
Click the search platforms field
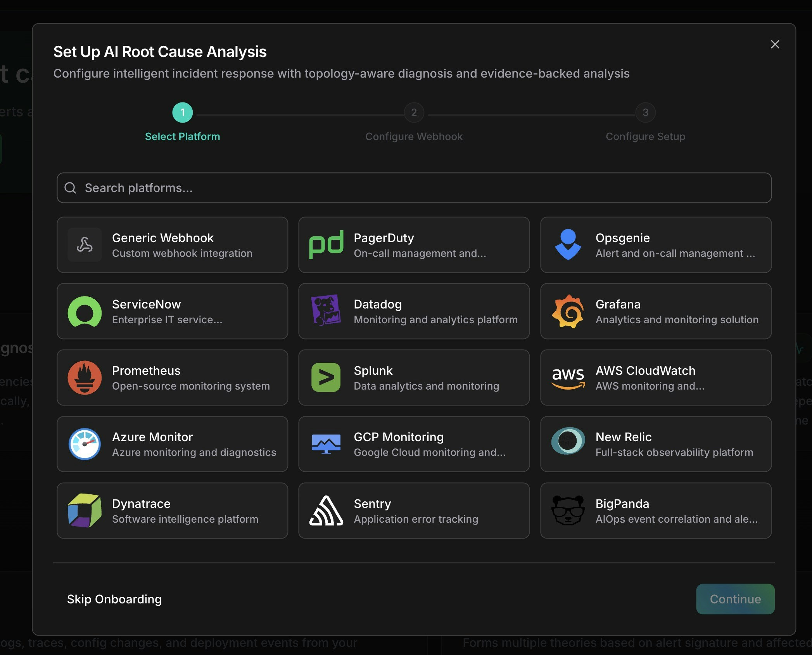click(414, 188)
